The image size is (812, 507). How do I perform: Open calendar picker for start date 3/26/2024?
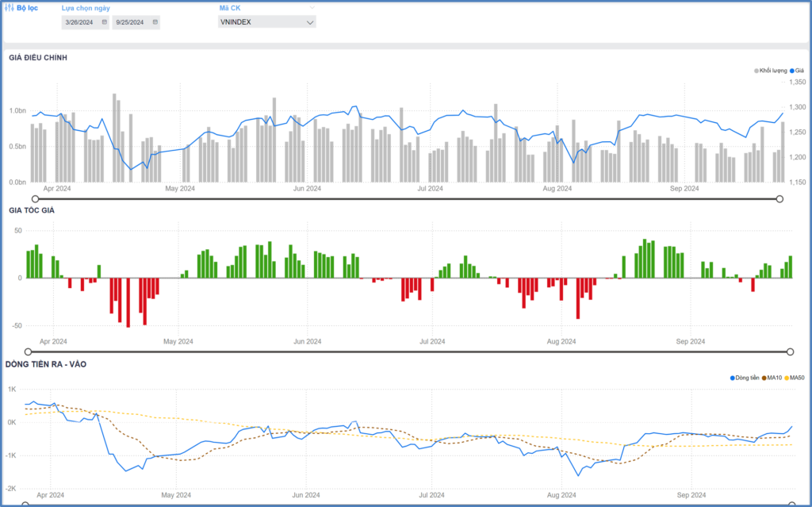tap(104, 22)
